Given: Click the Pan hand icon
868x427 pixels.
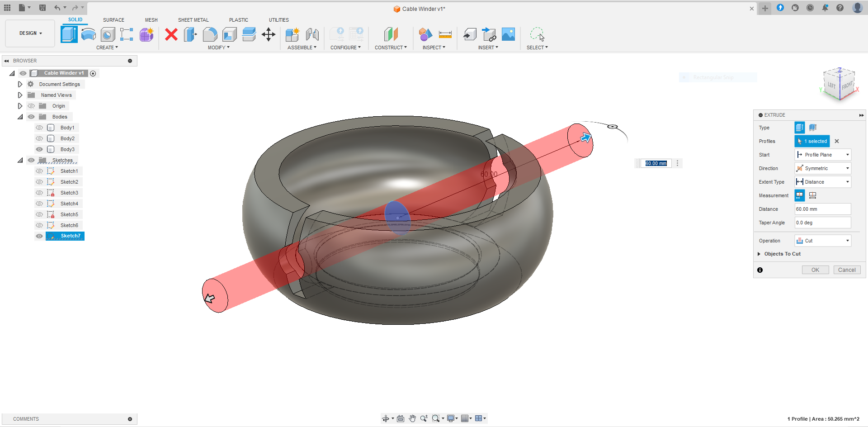Looking at the screenshot, I should (412, 418).
